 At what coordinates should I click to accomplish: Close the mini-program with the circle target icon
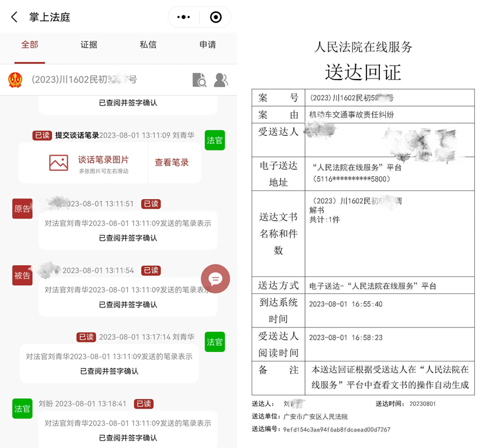tap(215, 18)
